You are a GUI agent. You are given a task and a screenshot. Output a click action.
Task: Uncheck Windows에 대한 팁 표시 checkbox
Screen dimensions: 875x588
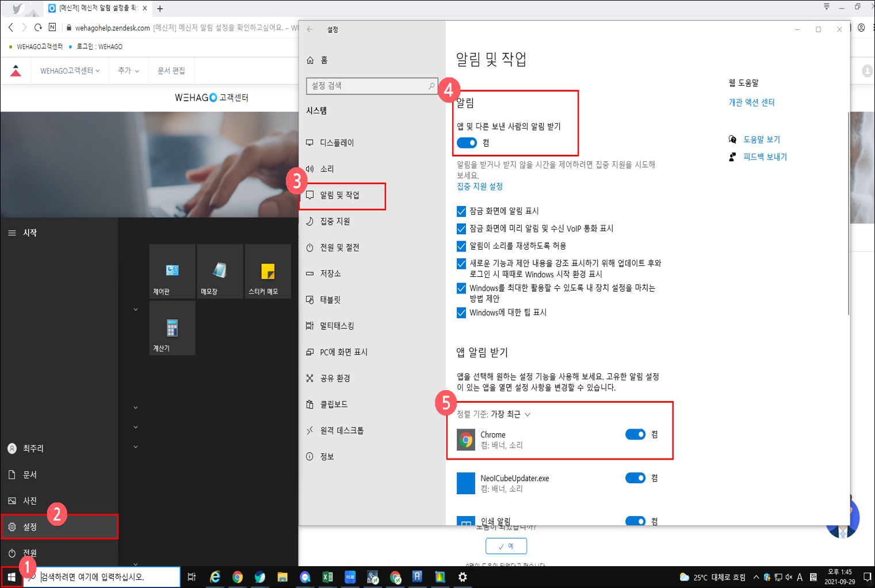point(461,313)
